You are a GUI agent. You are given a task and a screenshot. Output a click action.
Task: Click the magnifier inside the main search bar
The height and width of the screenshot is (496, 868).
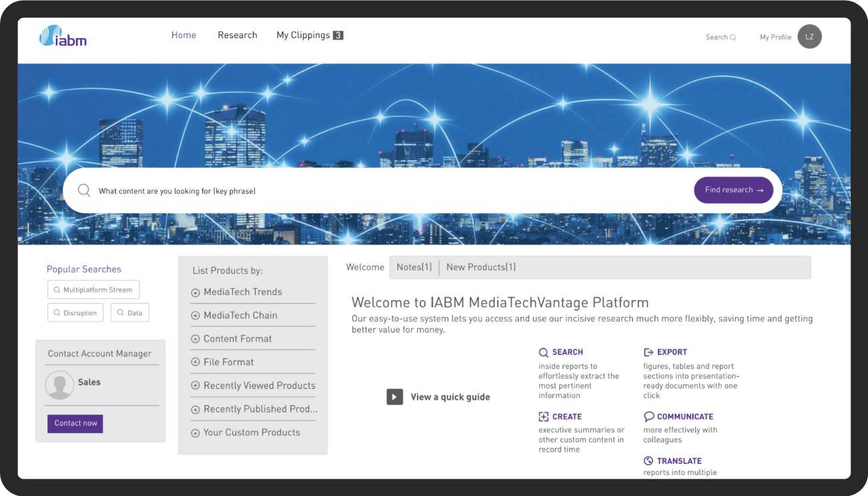(84, 190)
